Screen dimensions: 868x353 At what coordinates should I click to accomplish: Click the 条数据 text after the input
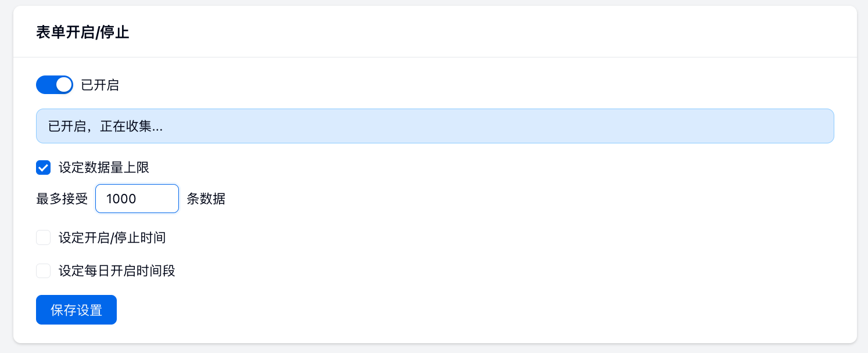click(x=206, y=199)
